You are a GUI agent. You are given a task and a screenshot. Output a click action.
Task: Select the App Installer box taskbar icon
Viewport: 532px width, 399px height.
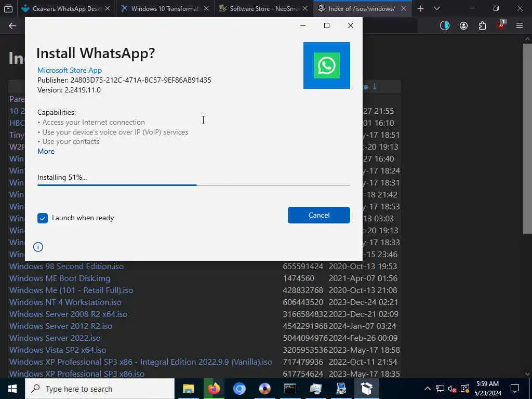coord(366,389)
